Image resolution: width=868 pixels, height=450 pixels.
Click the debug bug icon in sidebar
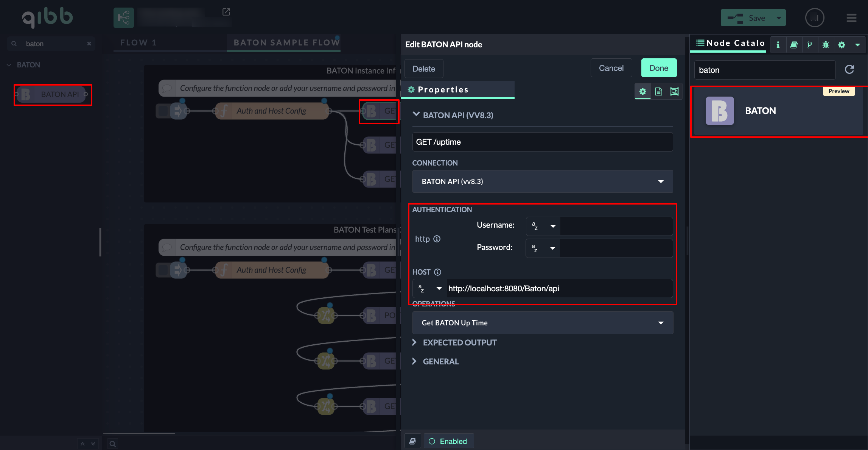click(826, 45)
